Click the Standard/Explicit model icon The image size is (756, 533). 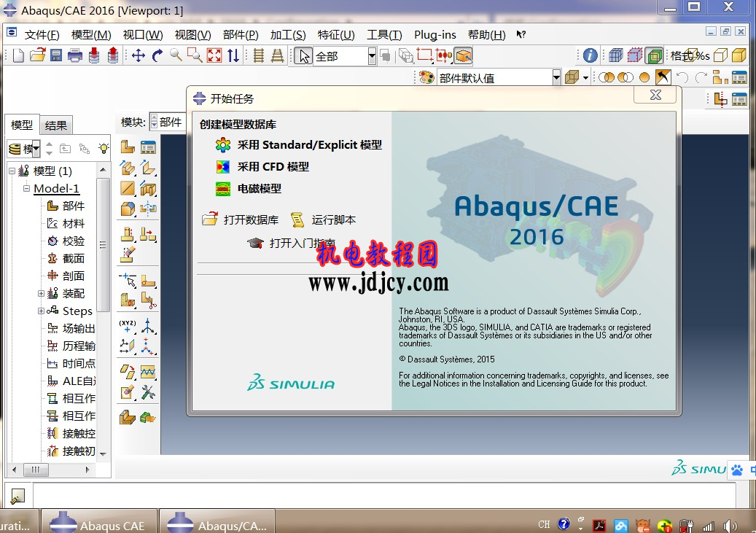[x=223, y=144]
